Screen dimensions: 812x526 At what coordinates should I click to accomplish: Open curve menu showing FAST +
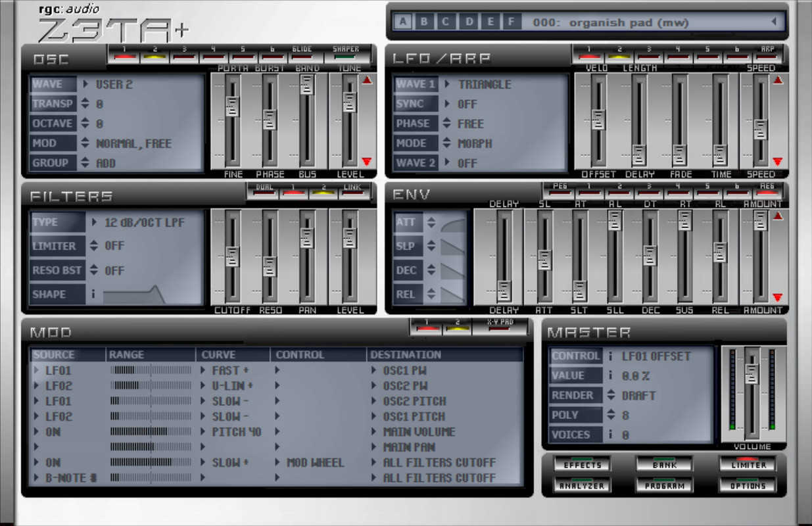[x=204, y=370]
